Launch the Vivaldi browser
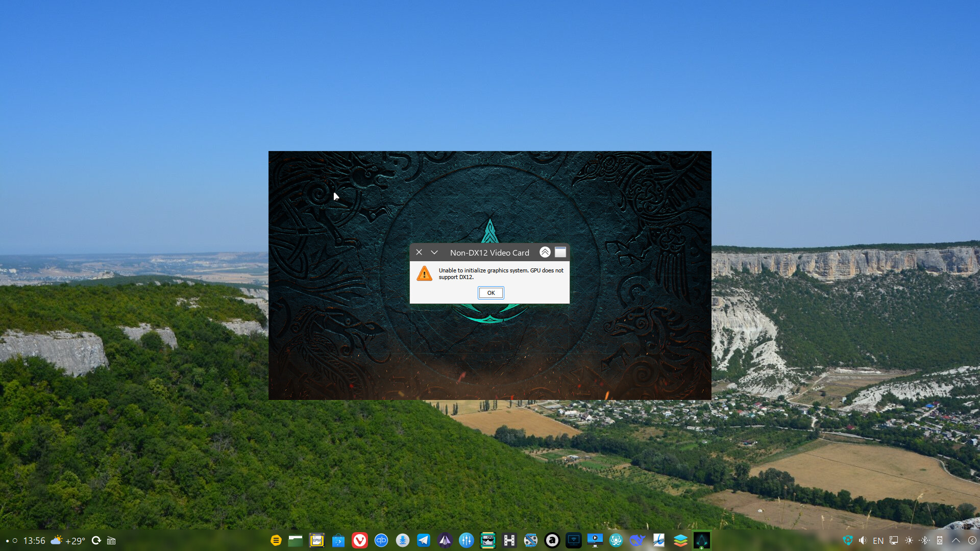 pyautogui.click(x=360, y=540)
